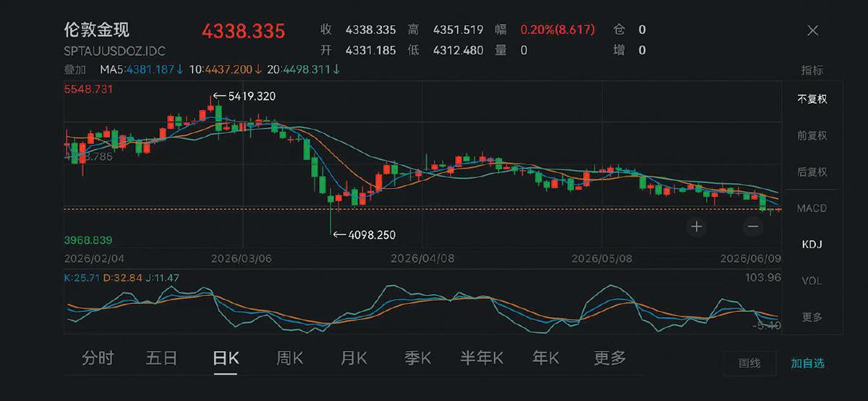Open the 叠加 overlay options

[x=75, y=69]
